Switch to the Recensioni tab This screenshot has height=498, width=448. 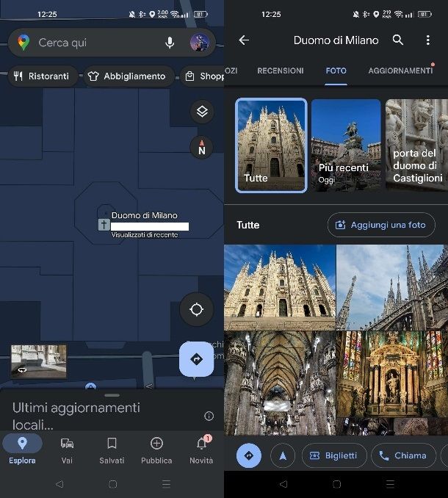click(281, 71)
